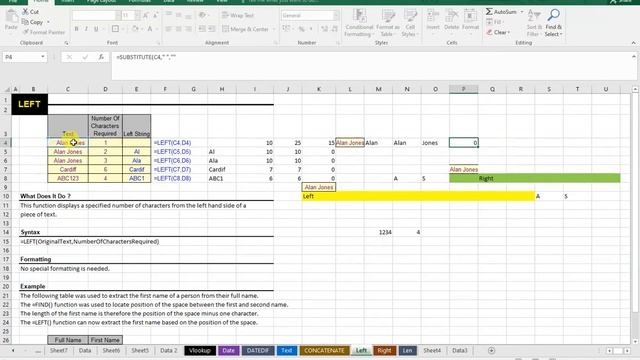The image size is (640, 360).
Task: Switch to the Vlookup sheet tab
Action: (200, 351)
